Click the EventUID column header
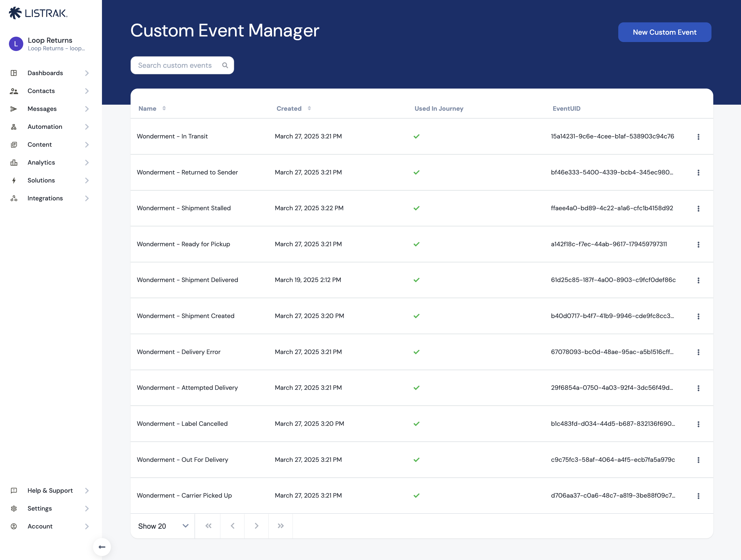 click(x=566, y=109)
